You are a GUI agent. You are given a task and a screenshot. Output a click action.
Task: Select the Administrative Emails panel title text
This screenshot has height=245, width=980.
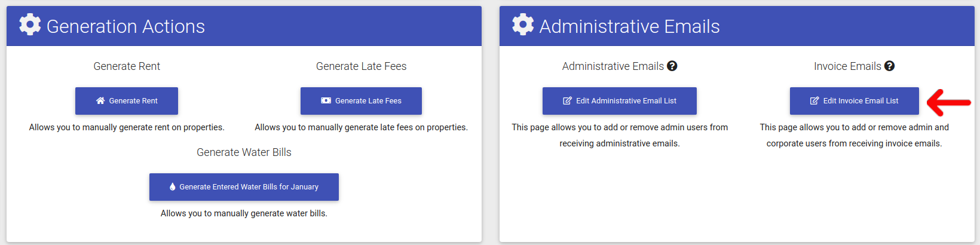tap(629, 26)
